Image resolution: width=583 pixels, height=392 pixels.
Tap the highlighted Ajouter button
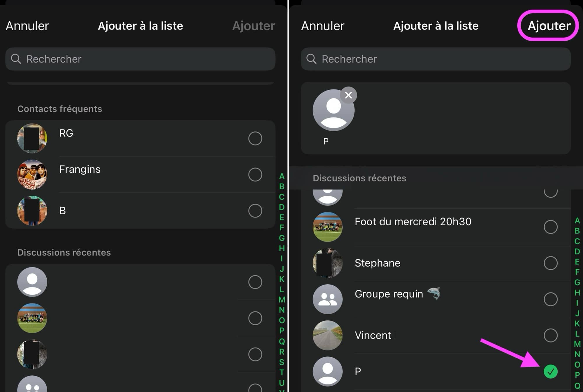coord(549,26)
